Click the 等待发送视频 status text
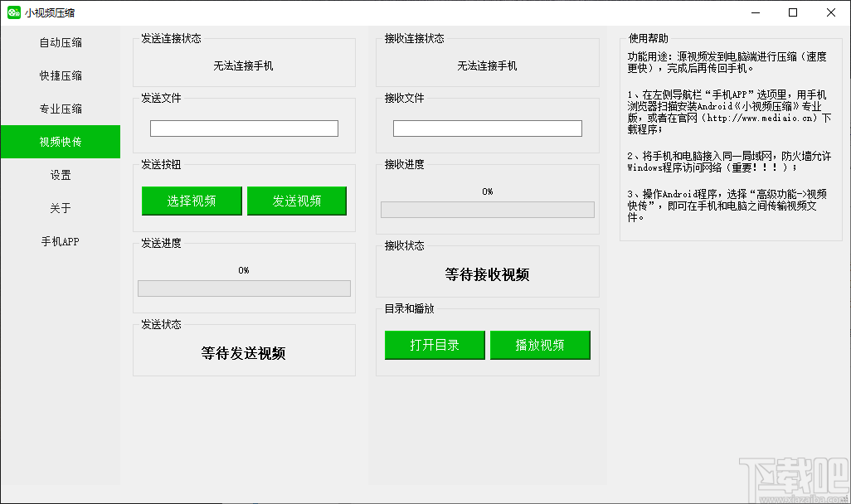Image resolution: width=851 pixels, height=504 pixels. pos(243,354)
